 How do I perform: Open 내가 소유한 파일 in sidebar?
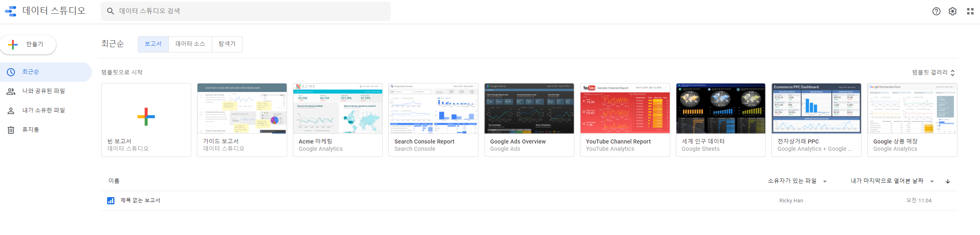(46, 111)
